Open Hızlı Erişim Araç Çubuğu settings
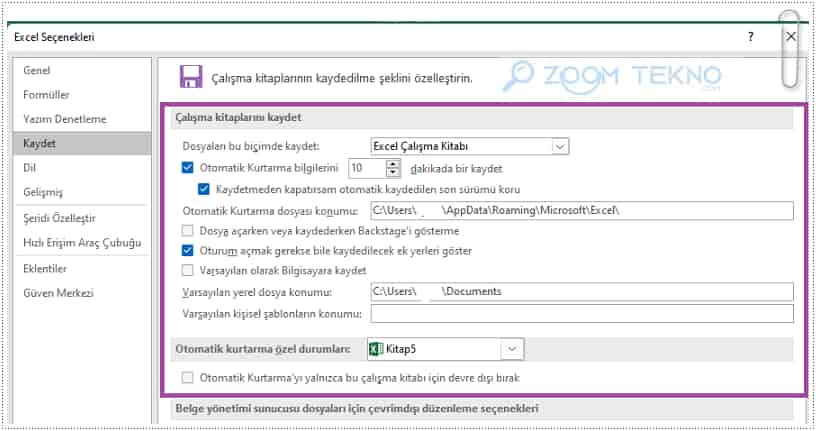This screenshot has height=431, width=816. click(x=82, y=243)
